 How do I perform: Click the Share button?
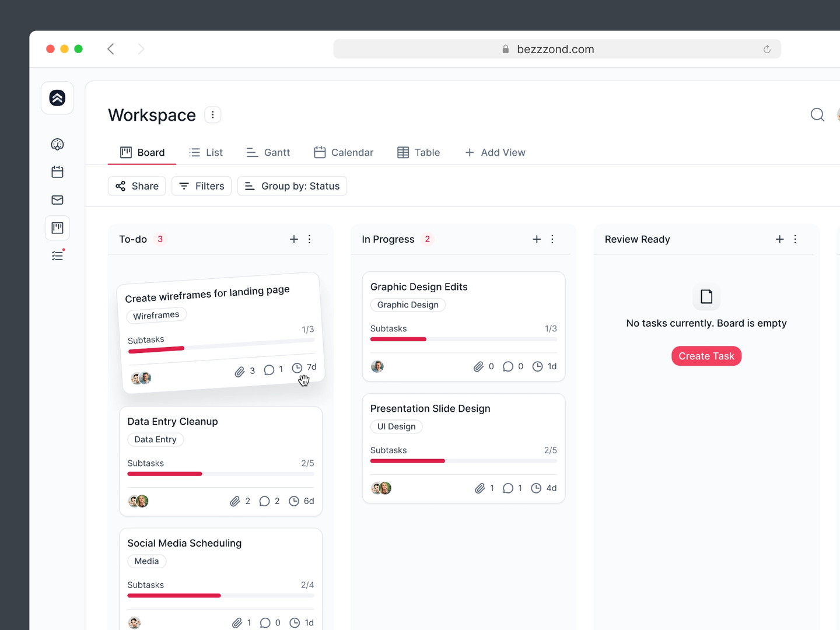(137, 186)
